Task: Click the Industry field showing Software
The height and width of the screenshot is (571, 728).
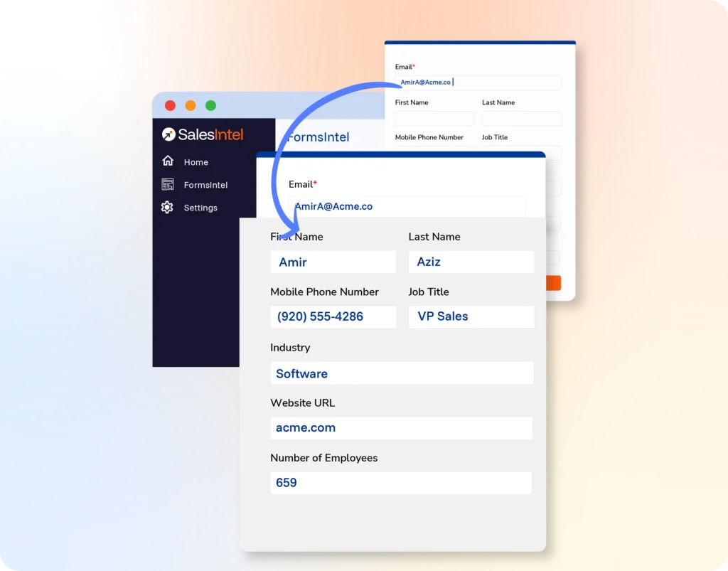Action: pos(402,373)
